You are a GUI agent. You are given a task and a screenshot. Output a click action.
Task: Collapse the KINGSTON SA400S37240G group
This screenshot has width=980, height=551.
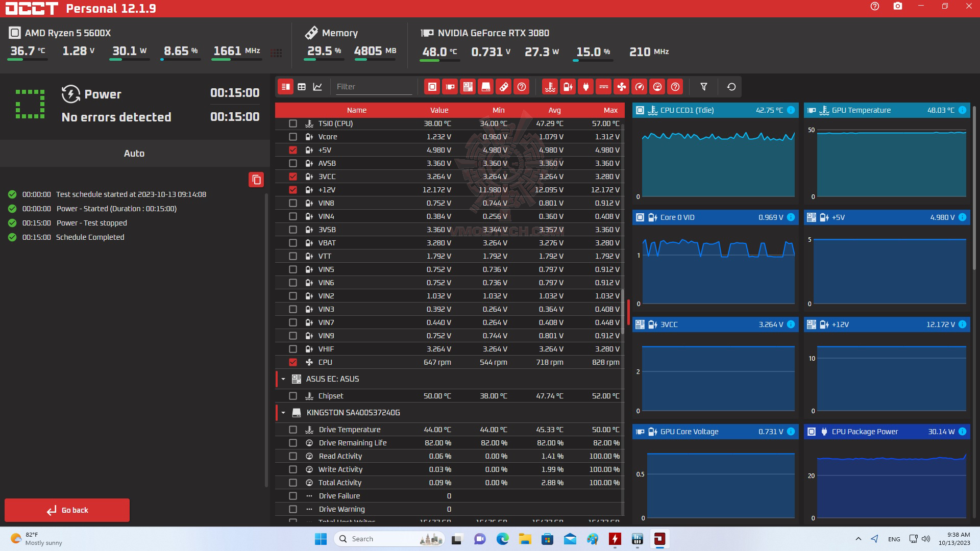(283, 413)
